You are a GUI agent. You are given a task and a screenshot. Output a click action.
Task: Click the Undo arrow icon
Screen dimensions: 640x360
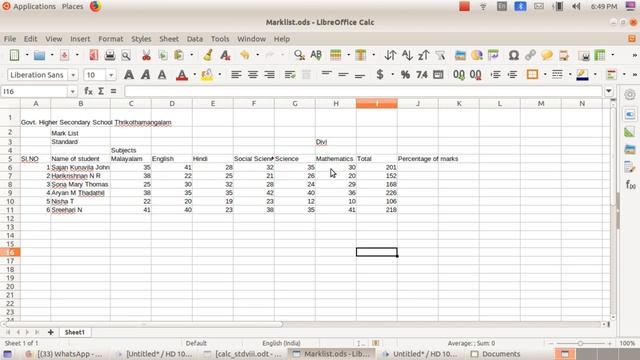pyautogui.click(x=244, y=55)
